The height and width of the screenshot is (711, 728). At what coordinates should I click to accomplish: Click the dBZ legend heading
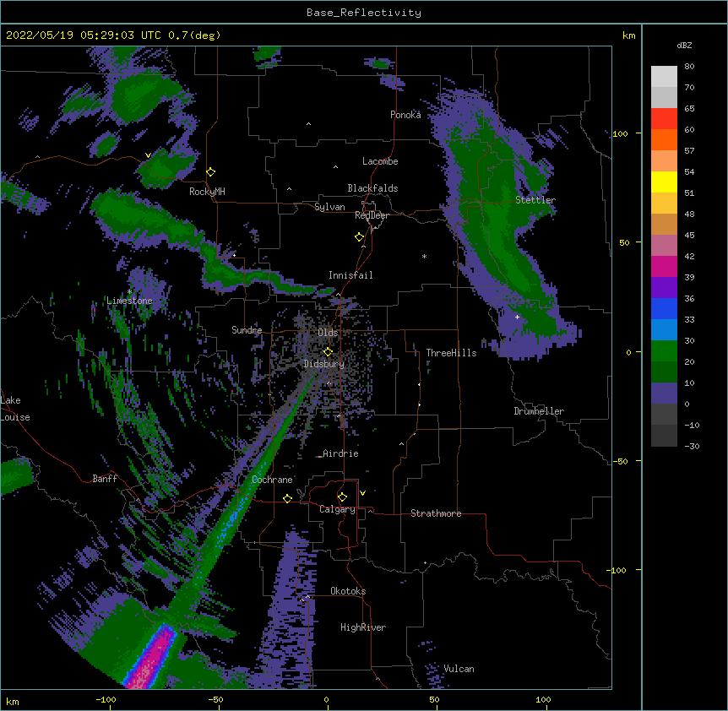click(x=684, y=45)
